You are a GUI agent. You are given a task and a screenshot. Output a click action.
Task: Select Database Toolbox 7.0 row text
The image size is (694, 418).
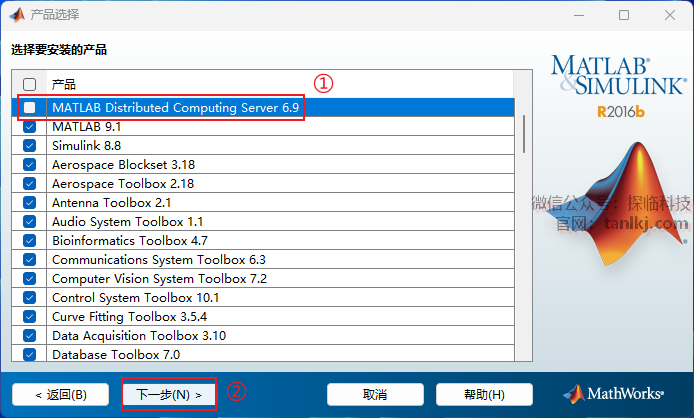point(116,355)
